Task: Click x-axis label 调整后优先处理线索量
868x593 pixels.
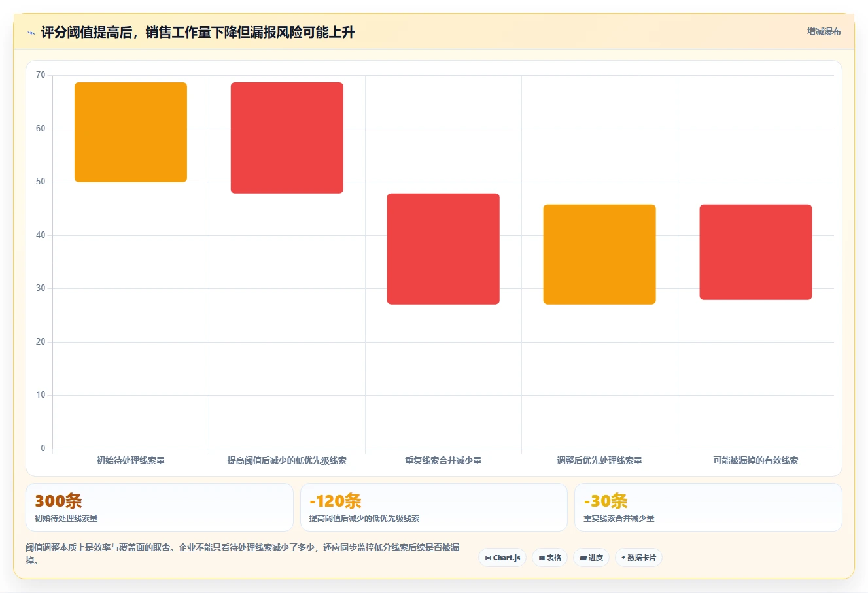Action: 600,460
